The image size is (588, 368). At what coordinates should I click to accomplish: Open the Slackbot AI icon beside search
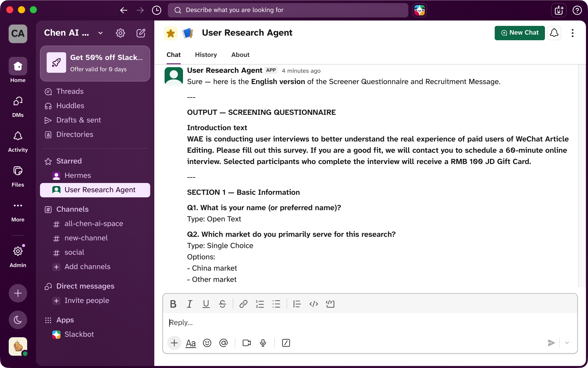(x=420, y=10)
